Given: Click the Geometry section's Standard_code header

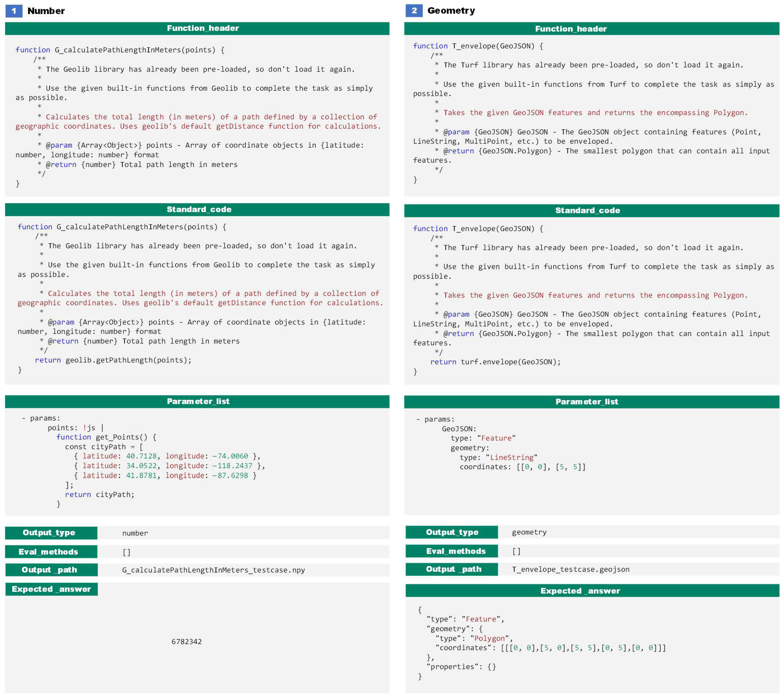Looking at the screenshot, I should point(591,210).
